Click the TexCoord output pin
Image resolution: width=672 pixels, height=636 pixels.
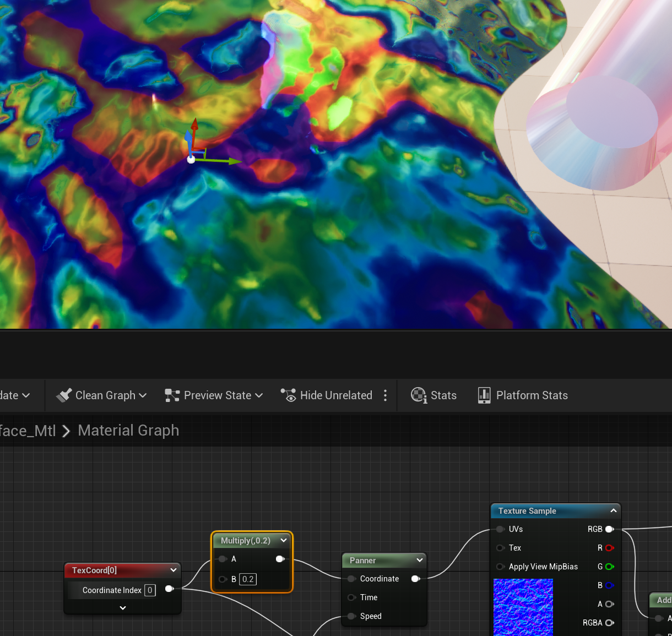170,589
